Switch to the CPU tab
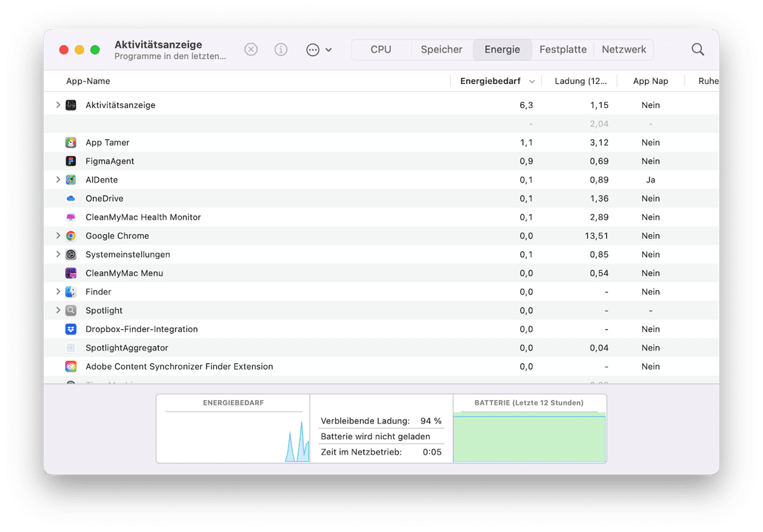This screenshot has height=532, width=763. [x=381, y=50]
